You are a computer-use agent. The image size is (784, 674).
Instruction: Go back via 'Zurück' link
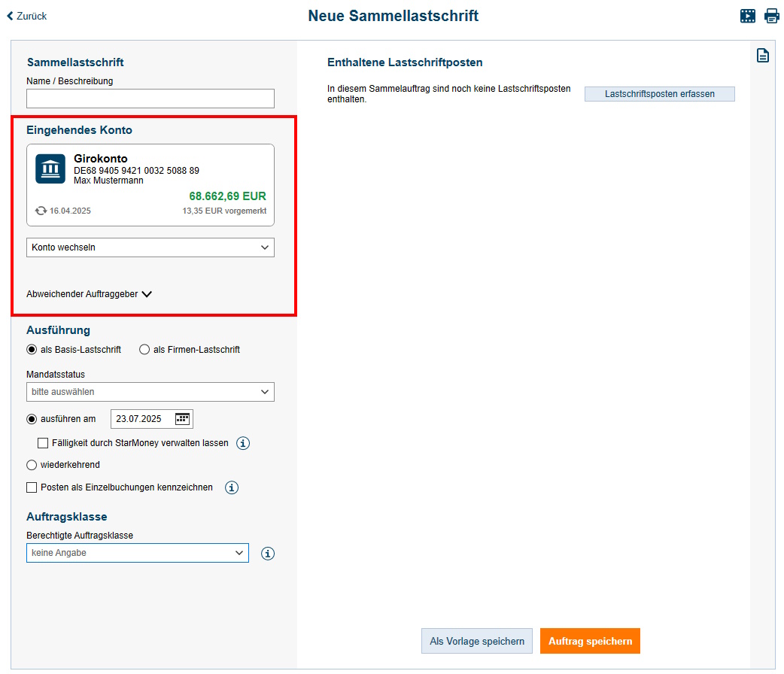click(x=27, y=16)
